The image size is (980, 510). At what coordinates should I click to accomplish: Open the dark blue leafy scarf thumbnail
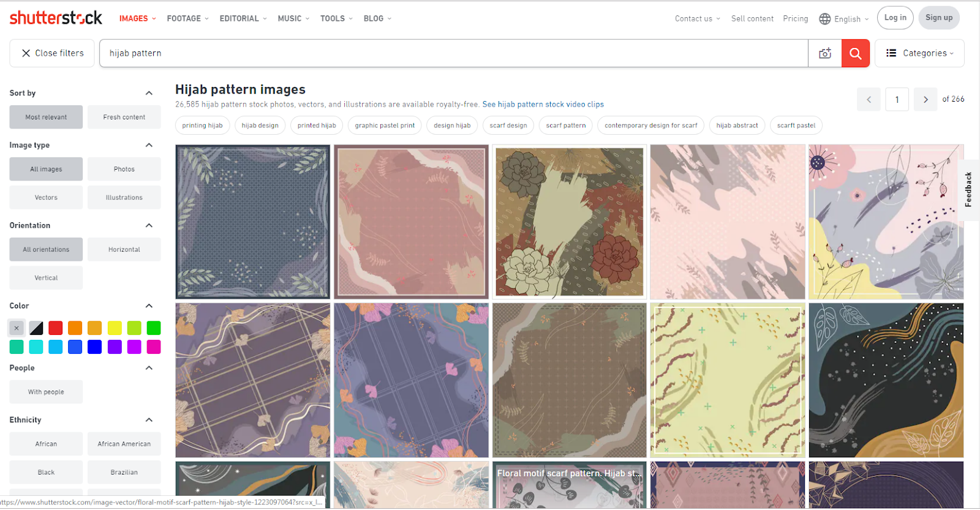[x=253, y=222]
